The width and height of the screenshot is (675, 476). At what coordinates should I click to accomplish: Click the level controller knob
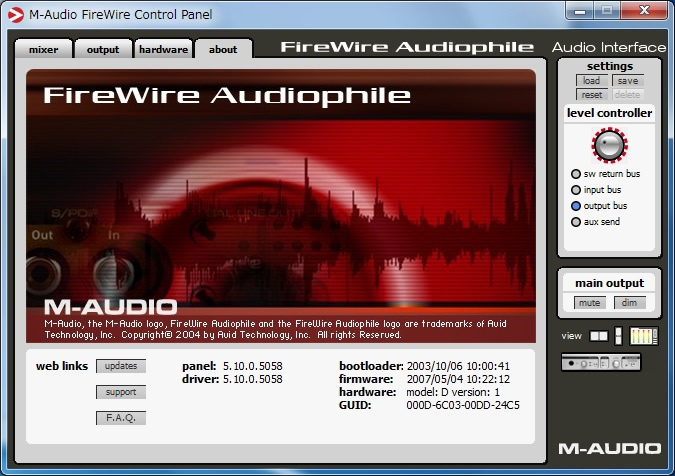[x=610, y=145]
